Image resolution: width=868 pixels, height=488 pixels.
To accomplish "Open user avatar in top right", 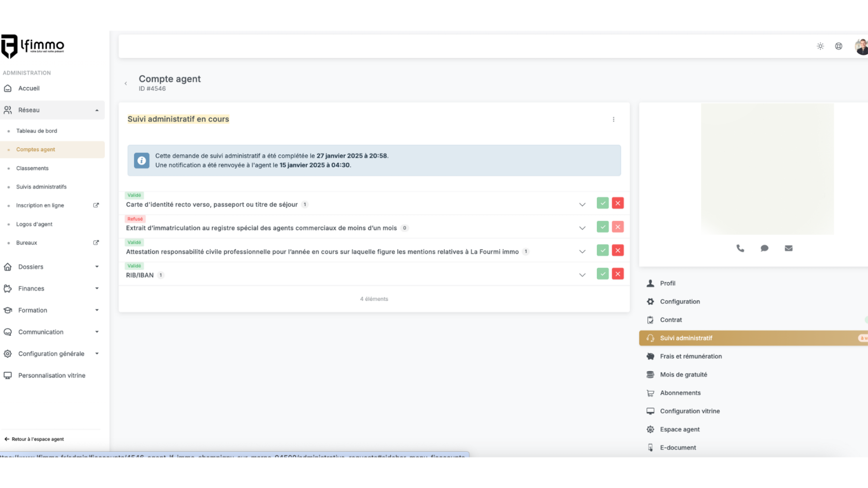I will 861,46.
